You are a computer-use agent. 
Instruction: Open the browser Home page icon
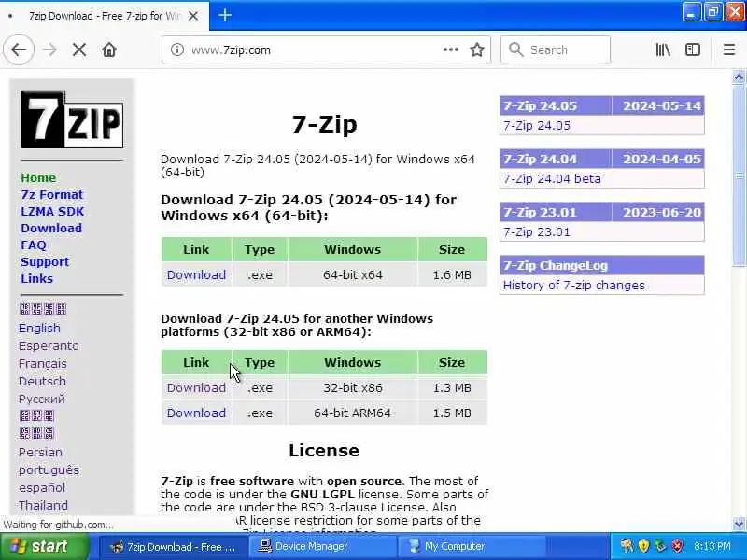point(109,49)
